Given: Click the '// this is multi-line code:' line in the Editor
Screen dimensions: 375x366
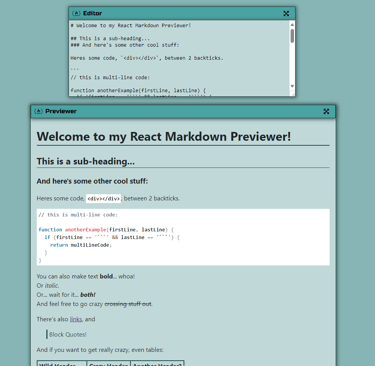Looking at the screenshot, I should [x=110, y=77].
